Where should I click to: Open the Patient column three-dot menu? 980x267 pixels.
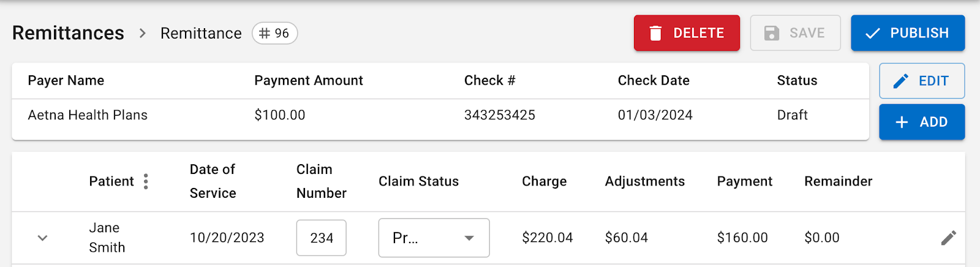(146, 181)
